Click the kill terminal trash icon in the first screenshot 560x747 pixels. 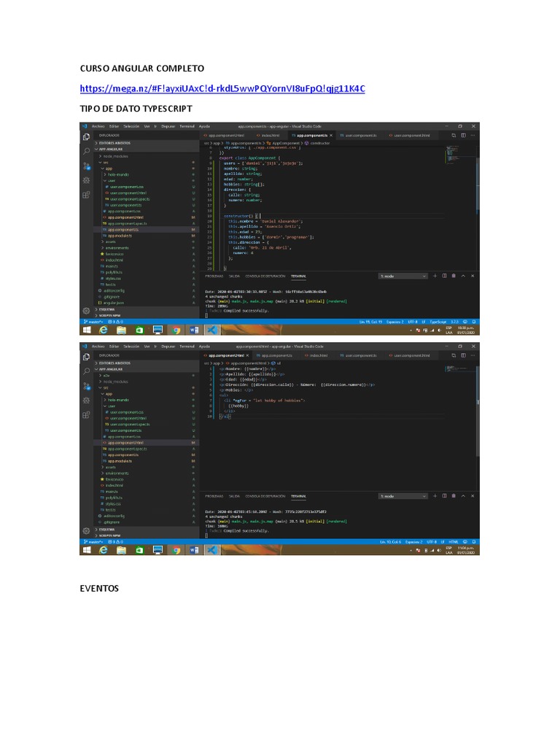coord(454,276)
